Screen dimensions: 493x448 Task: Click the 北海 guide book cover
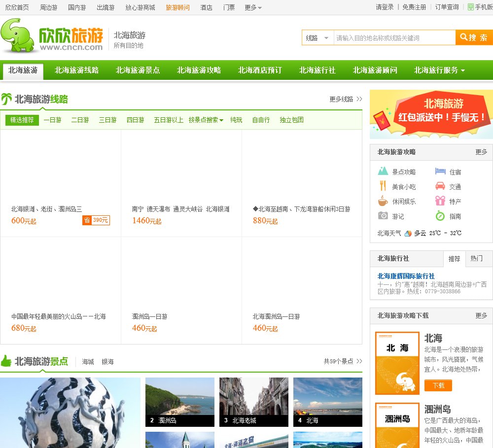pyautogui.click(x=397, y=363)
